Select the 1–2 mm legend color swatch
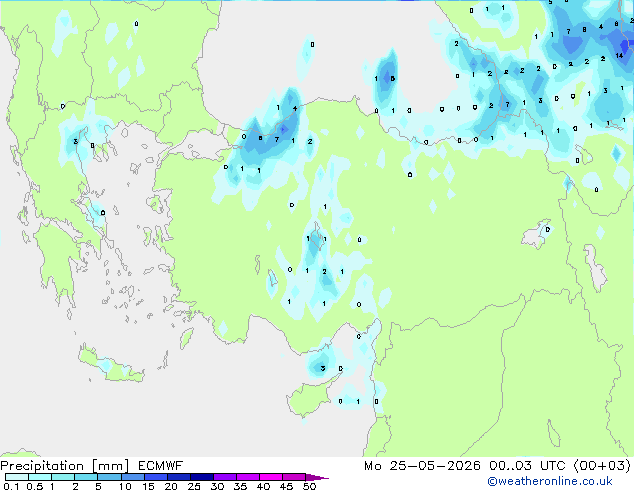Screen dimensions: 634x490 coord(63,477)
